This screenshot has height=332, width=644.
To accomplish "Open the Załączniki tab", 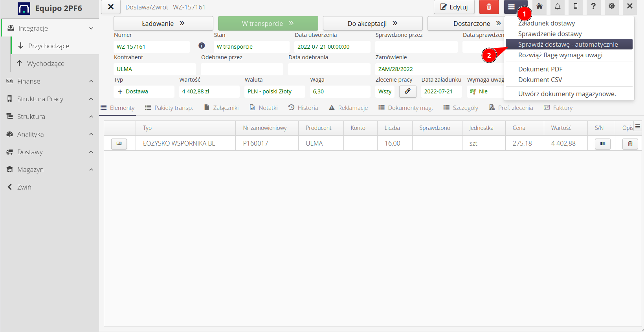I will click(x=222, y=108).
